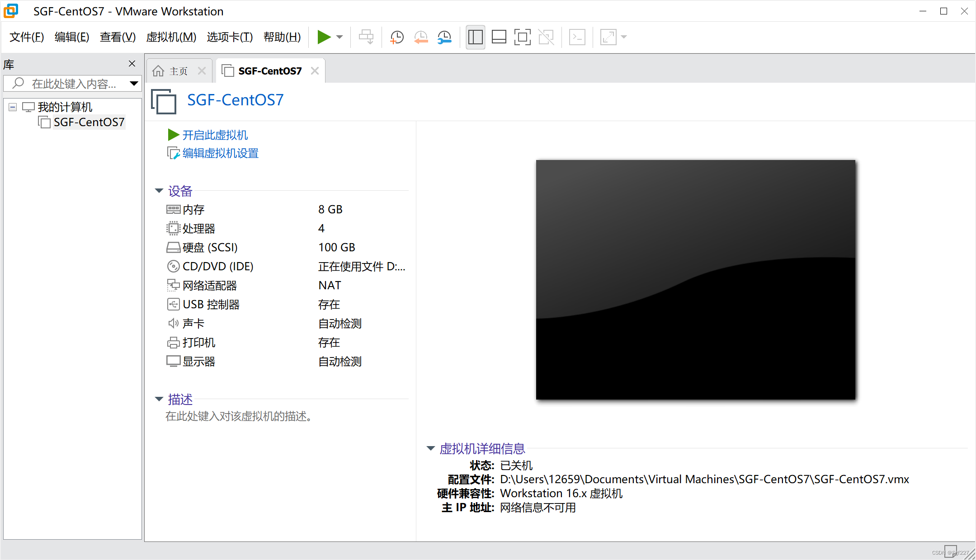Image resolution: width=976 pixels, height=560 pixels.
Task: Click the network icon beside 网络适配器
Action: pos(173,285)
